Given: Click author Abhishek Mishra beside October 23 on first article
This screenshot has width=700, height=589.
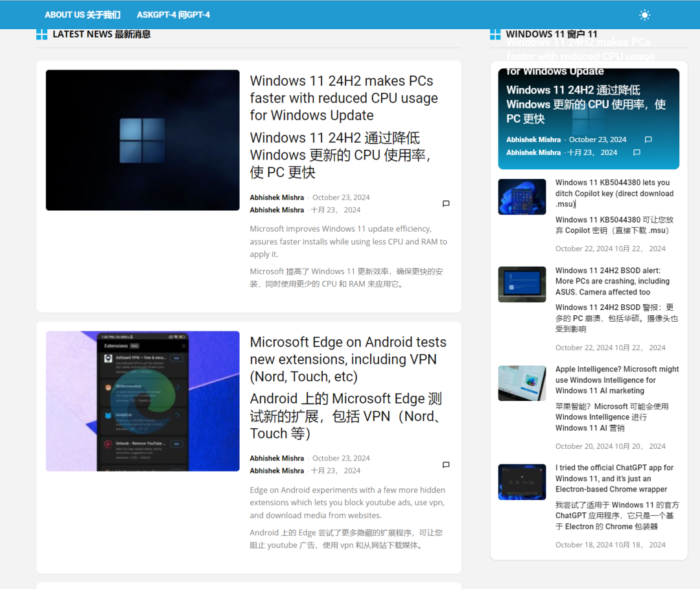Looking at the screenshot, I should coord(277,197).
